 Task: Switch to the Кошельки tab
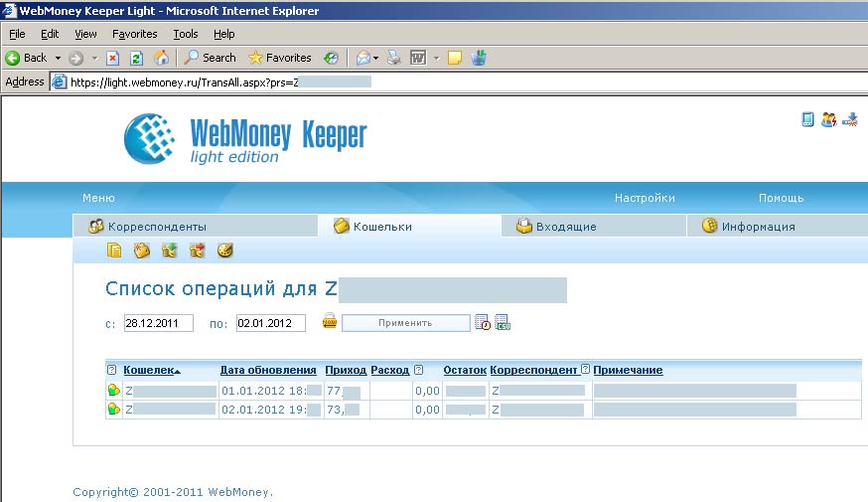pyautogui.click(x=409, y=226)
